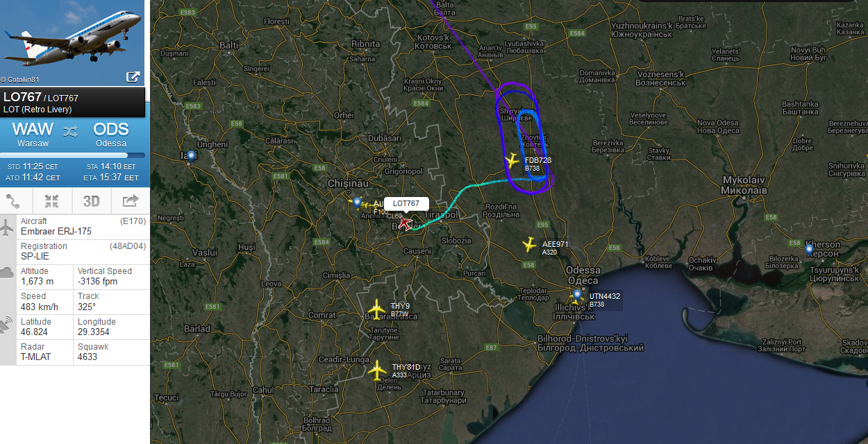Image resolution: width=868 pixels, height=444 pixels.
Task: Open the 3D view button
Action: tap(92, 201)
